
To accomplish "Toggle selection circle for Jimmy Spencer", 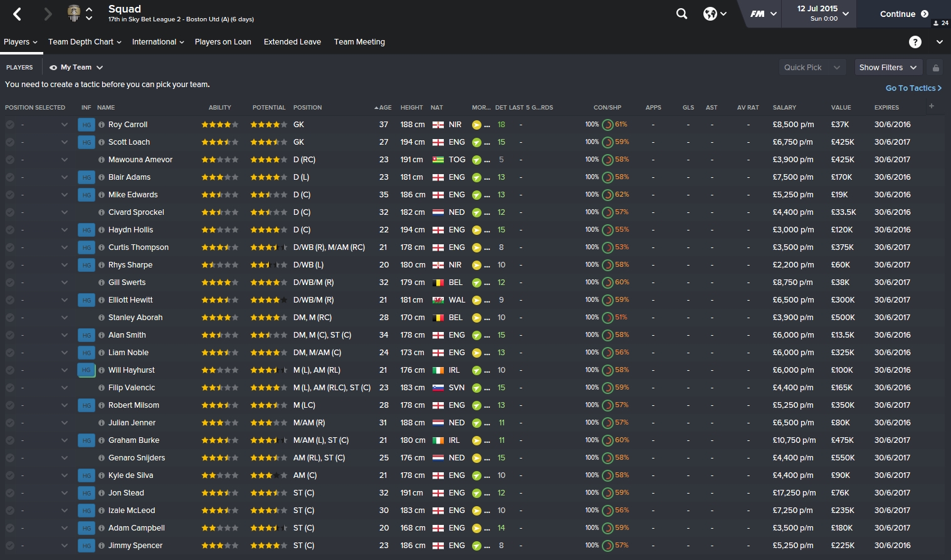I will click(10, 546).
